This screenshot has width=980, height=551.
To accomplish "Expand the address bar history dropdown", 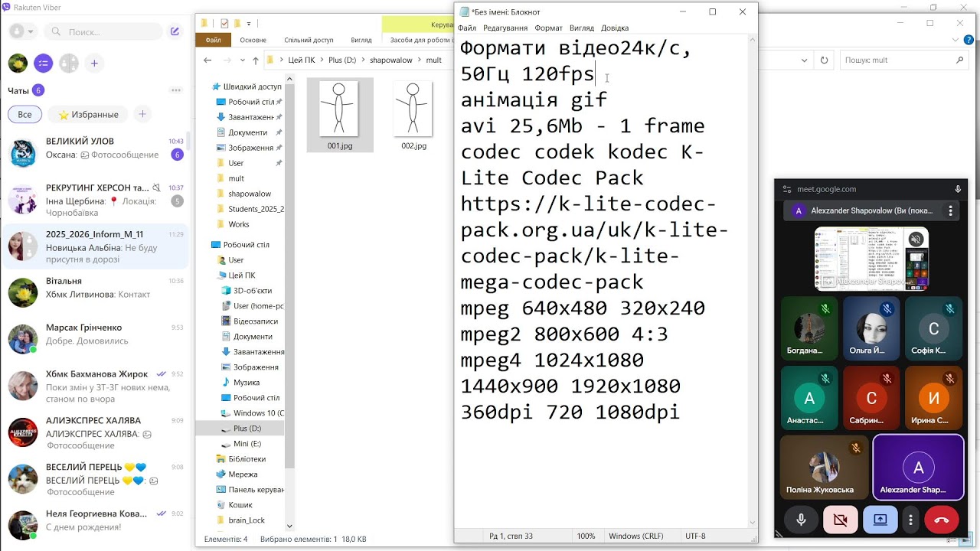I will [804, 60].
